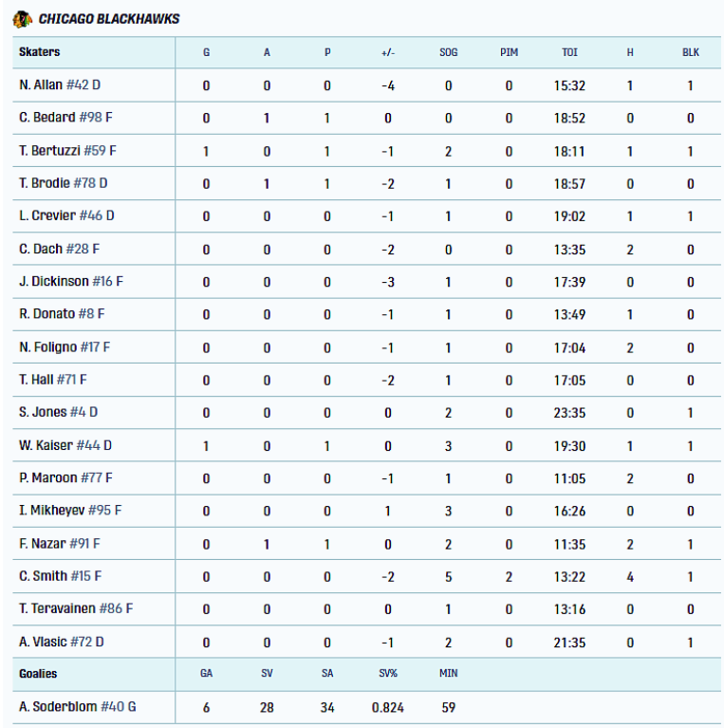Click the SV% goalie column header
This screenshot has height=728, width=724.
[x=388, y=673]
